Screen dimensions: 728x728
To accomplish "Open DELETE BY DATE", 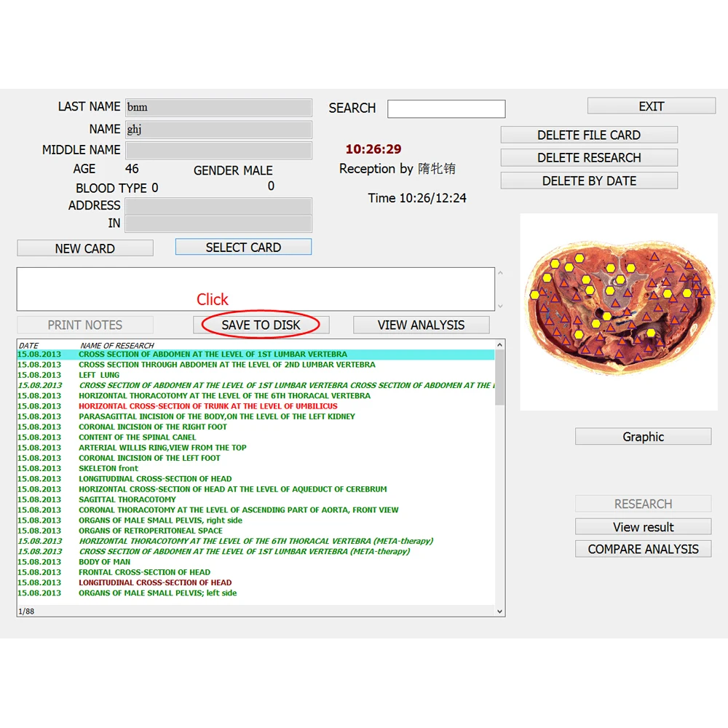I will click(x=588, y=181).
